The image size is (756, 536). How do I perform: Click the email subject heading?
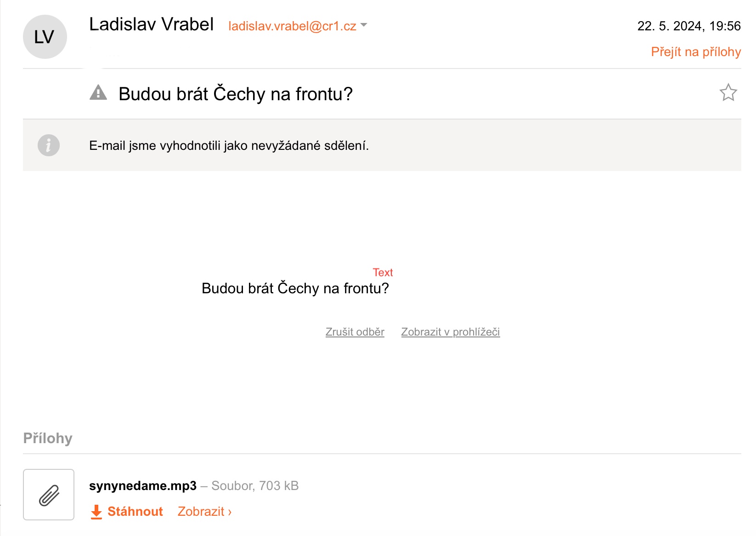(236, 94)
